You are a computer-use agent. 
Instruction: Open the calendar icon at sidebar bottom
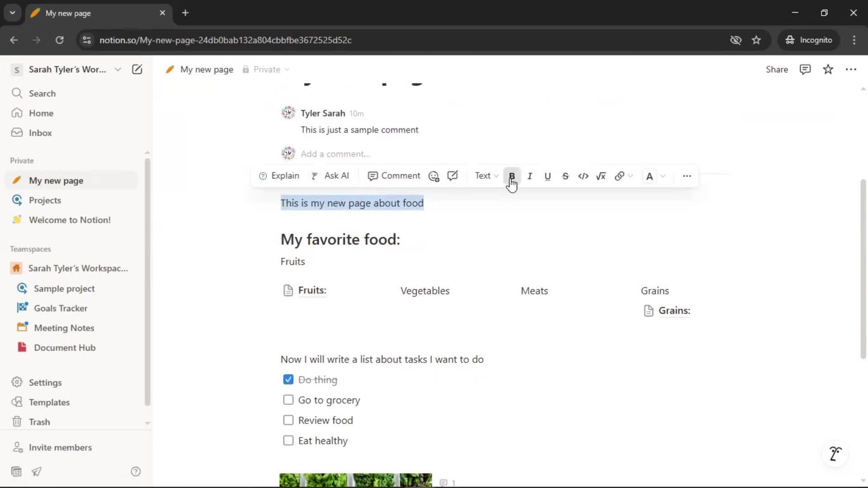(x=16, y=472)
